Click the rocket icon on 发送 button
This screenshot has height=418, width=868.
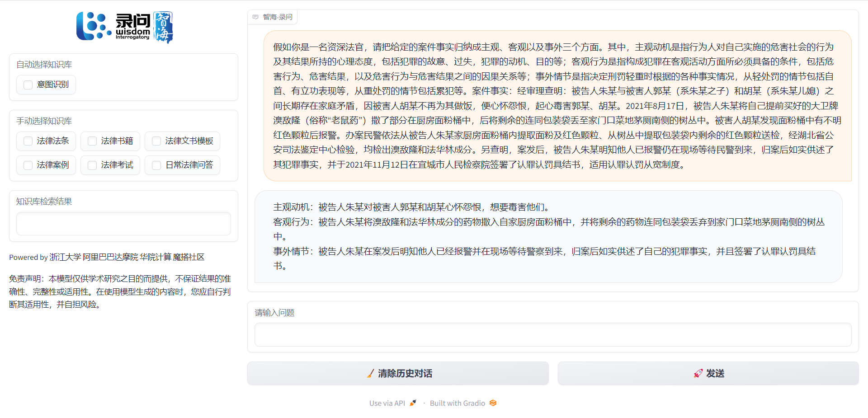click(698, 373)
